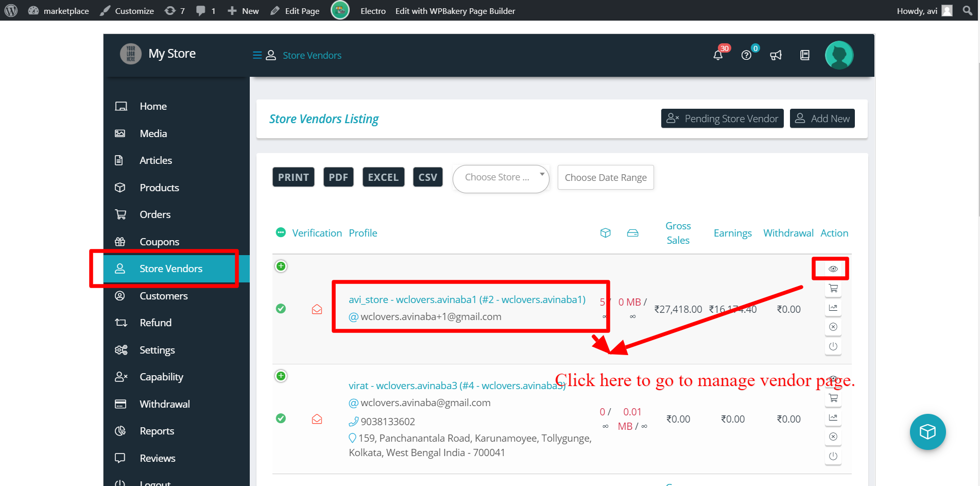The image size is (980, 486).
Task: Click the cart icon for avi_store vendor
Action: tap(833, 289)
